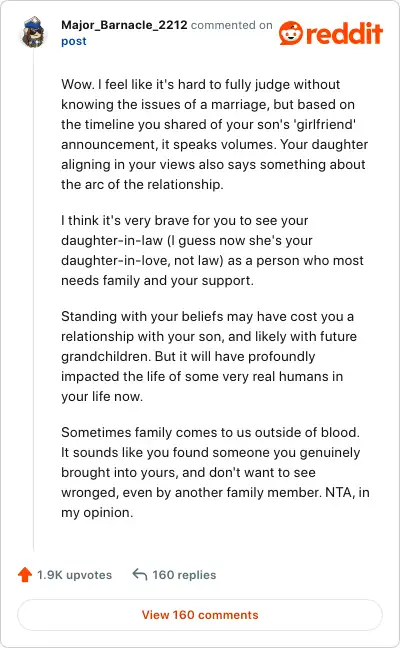Click the quoted word 'girlfriend' in comment
The height and width of the screenshot is (648, 400).
coord(324,124)
